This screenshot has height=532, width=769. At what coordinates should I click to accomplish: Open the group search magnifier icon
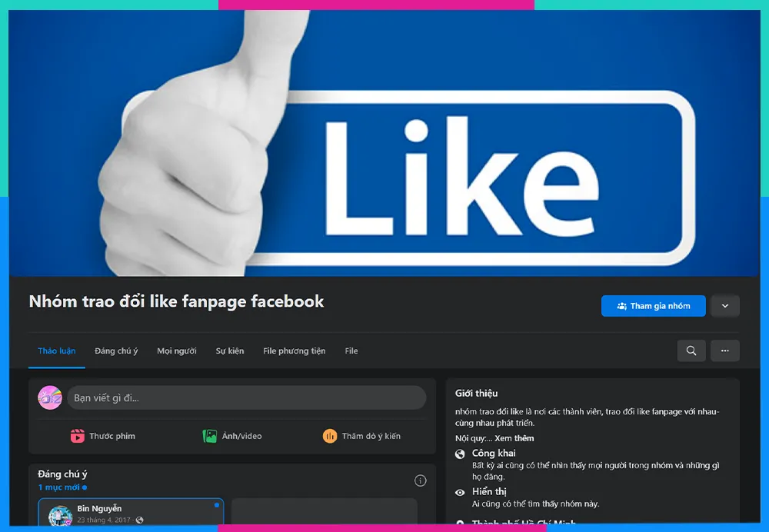coord(691,351)
